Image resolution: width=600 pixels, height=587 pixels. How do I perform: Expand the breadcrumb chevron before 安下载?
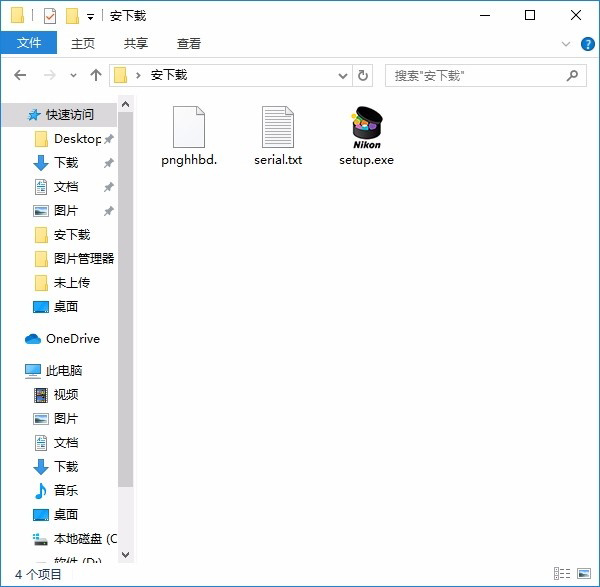pos(138,75)
